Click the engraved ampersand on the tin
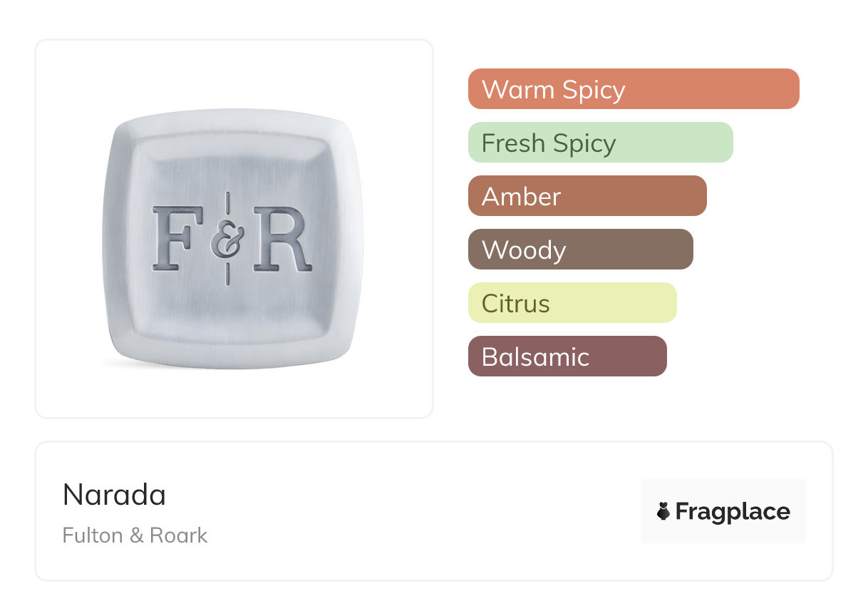Image resolution: width=868 pixels, height=616 pixels. tap(227, 240)
